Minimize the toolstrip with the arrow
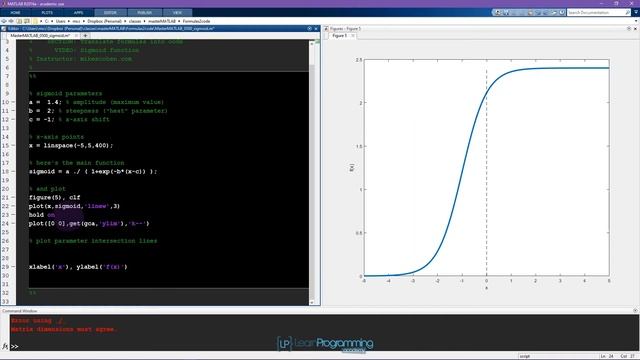Screen dimensions: 640x360 tap(636, 13)
